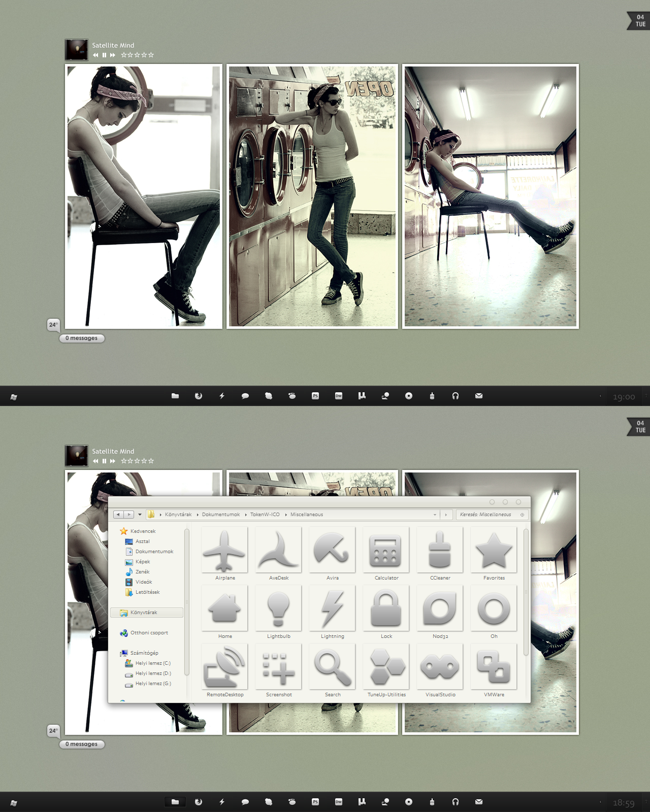Choose the VMWare icon file
The width and height of the screenshot is (650, 812).
coord(494,670)
